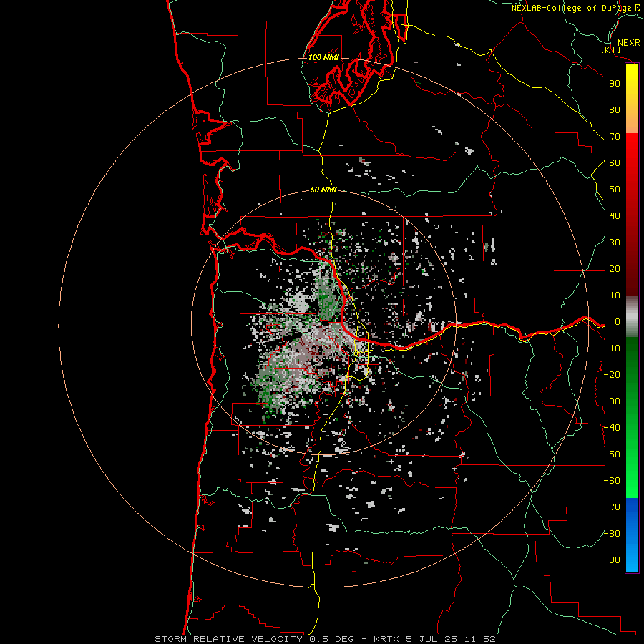Click the 10 value on the velocity scale

615,296
